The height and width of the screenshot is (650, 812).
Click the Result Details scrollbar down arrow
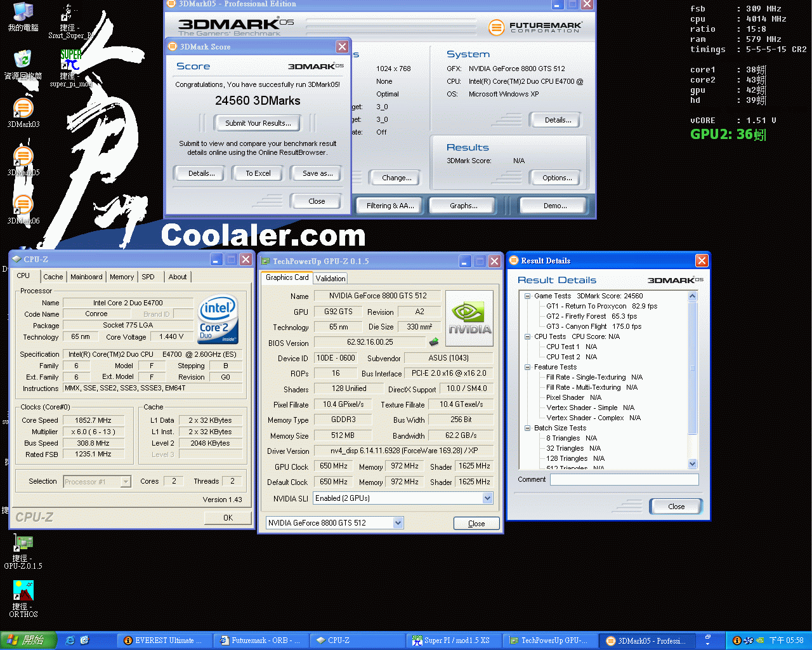point(692,464)
